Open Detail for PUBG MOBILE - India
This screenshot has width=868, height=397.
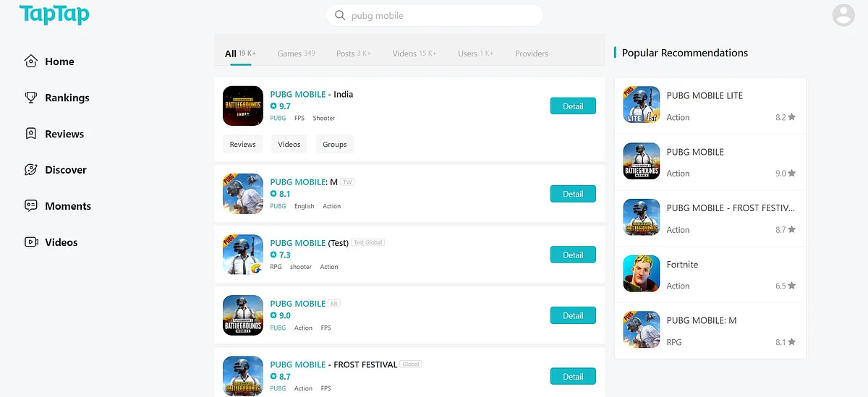[573, 106]
